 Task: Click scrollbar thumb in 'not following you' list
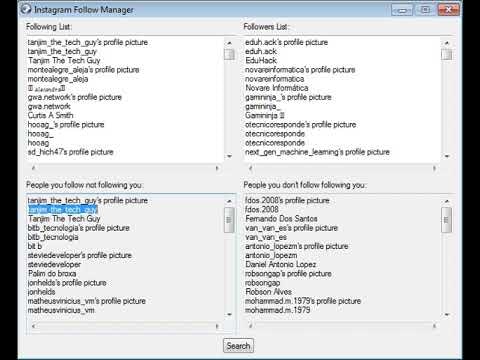tap(229, 220)
